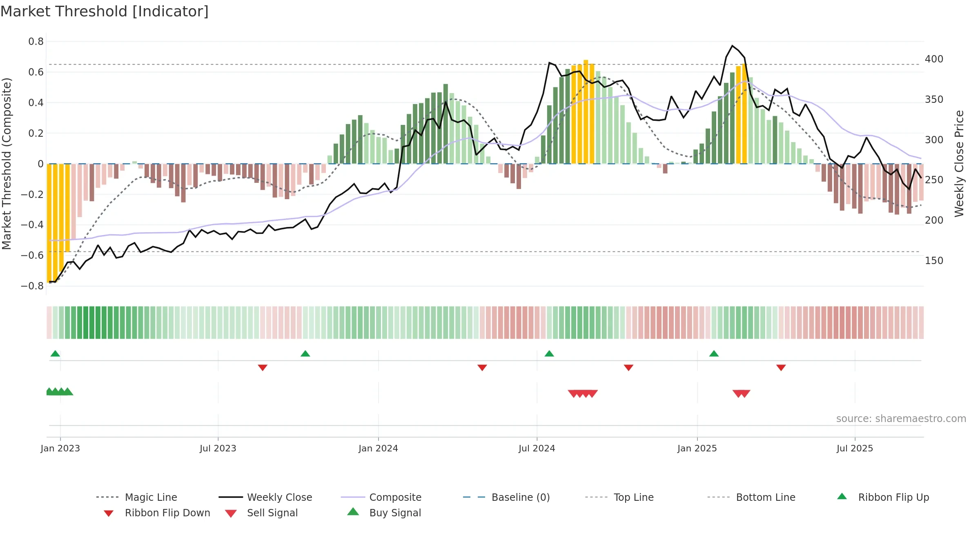Click the −0.8 left-axis tick label

(x=32, y=286)
